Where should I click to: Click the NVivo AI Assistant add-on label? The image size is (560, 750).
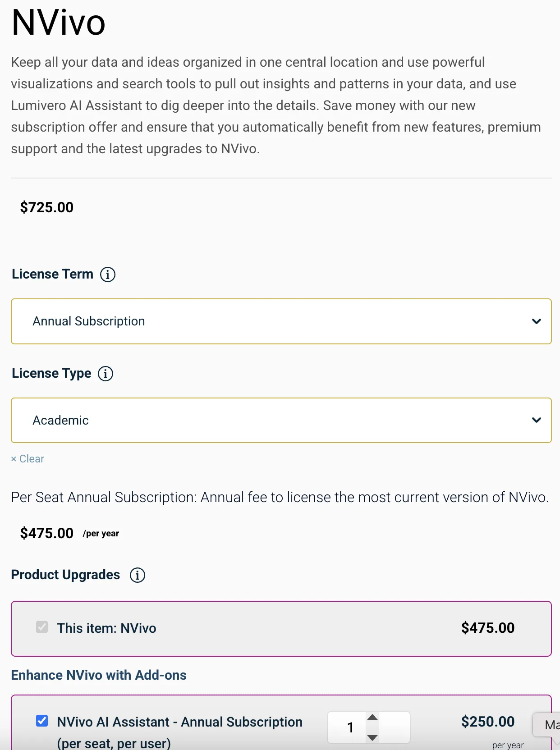[x=179, y=732]
